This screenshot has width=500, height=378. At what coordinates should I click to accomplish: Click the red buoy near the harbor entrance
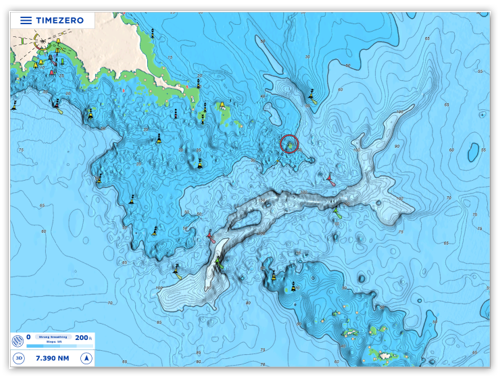(52, 72)
